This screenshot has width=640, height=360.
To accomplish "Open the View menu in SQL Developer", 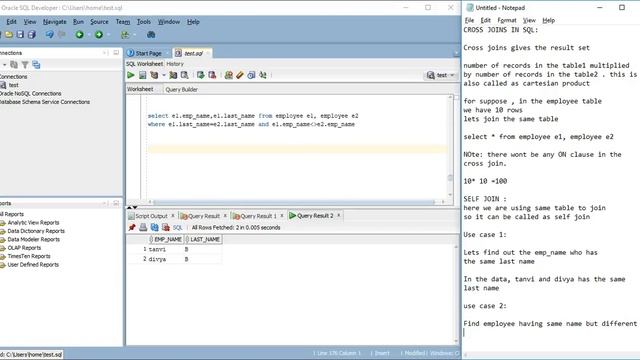I will coord(30,22).
